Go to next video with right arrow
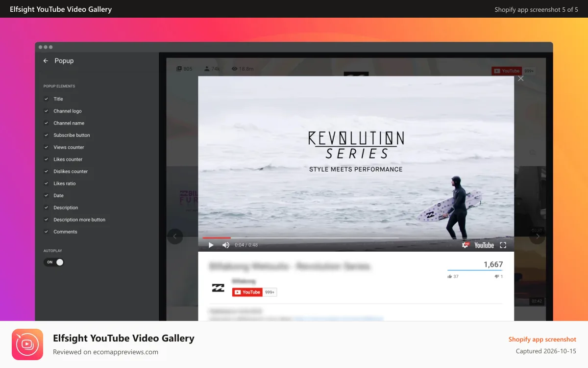 coord(538,237)
